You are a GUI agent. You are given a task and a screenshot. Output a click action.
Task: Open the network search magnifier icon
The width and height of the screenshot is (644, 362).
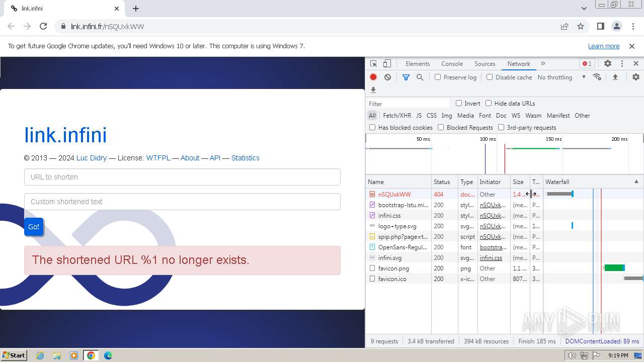pos(420,77)
